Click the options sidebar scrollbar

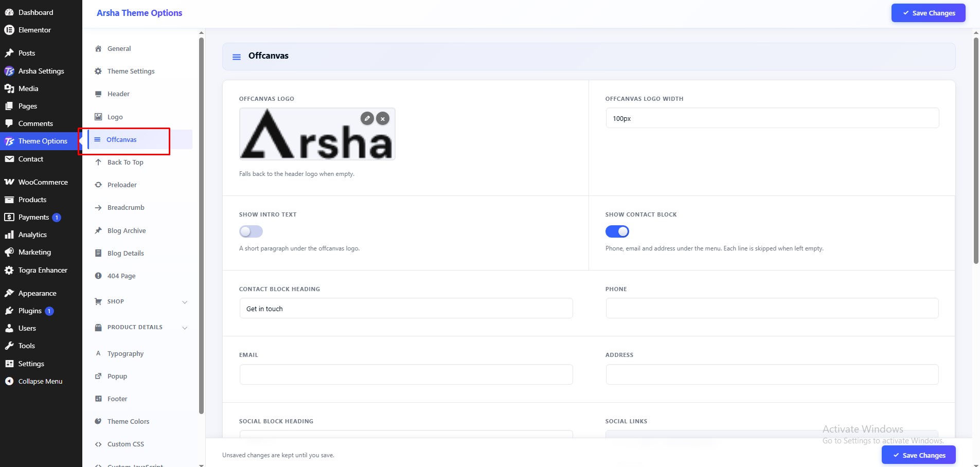pos(201,225)
